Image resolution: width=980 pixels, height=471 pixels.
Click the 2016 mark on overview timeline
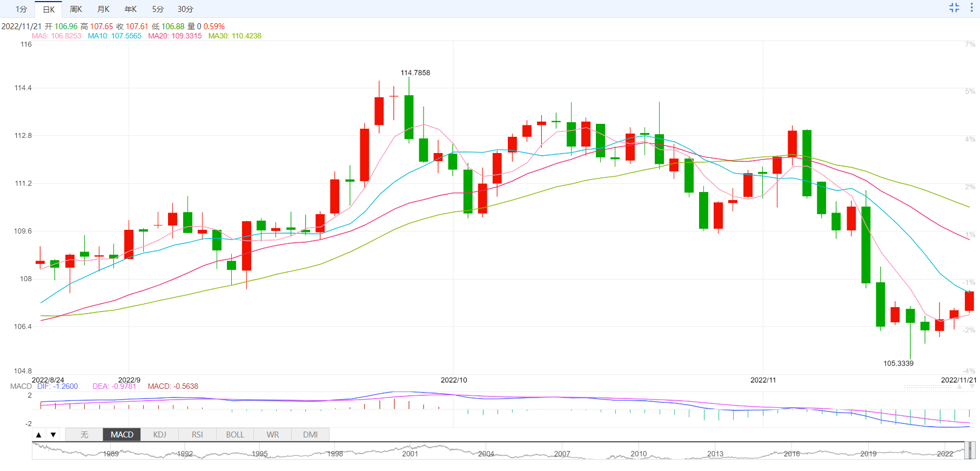pos(792,454)
